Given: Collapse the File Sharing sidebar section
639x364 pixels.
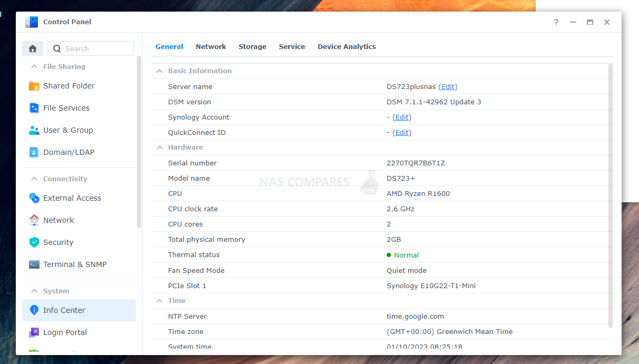Looking at the screenshot, I should tap(34, 66).
